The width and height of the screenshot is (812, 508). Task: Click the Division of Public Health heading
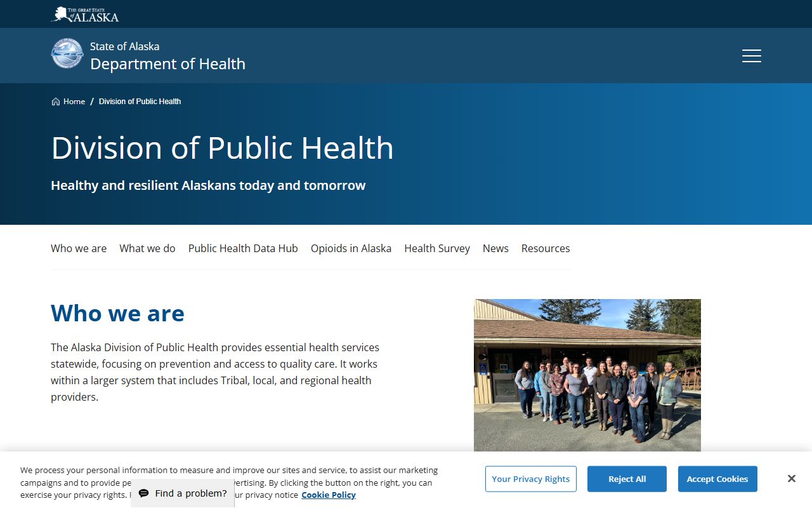pos(222,147)
